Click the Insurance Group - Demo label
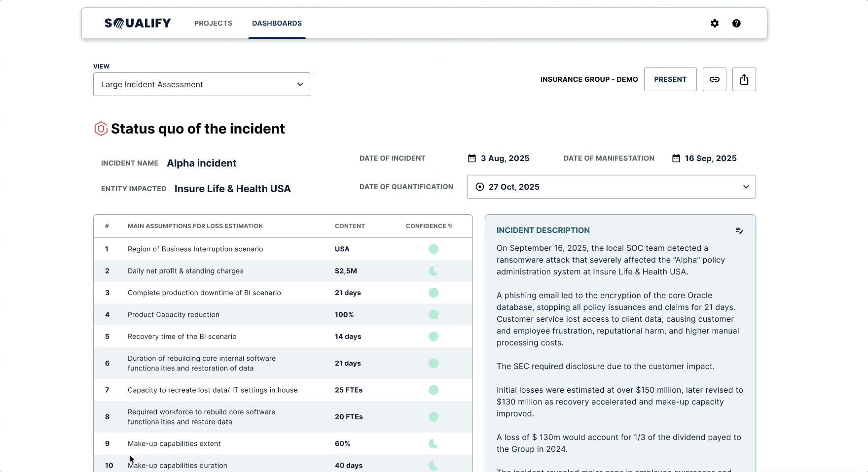868x472 pixels. (589, 79)
